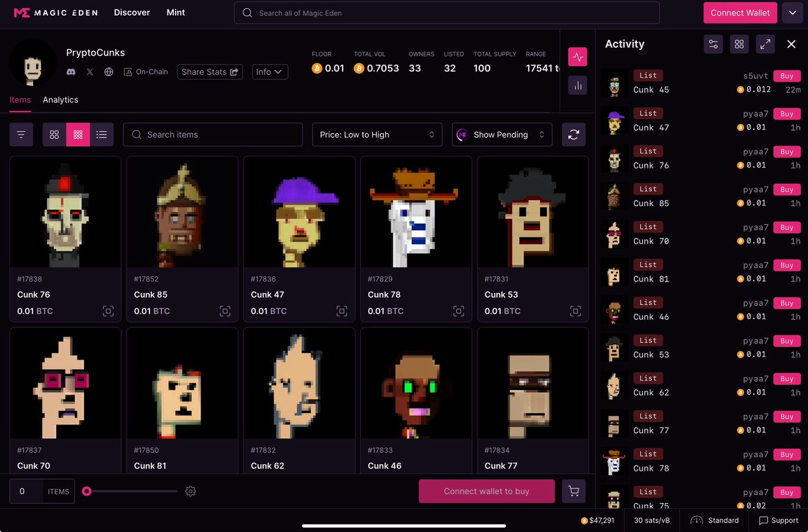This screenshot has width=808, height=532.
Task: Open the detail scan icon on Cunk 53
Action: [x=575, y=311]
